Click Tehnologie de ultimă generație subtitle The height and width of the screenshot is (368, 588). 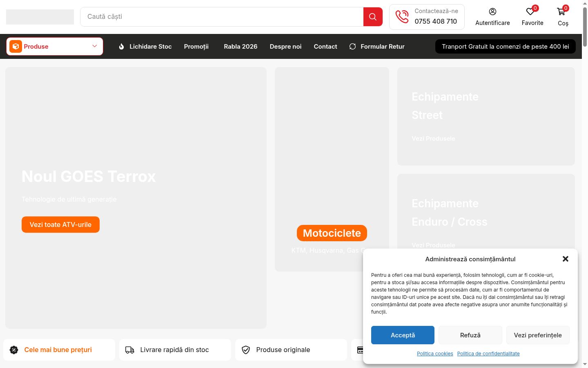(69, 199)
